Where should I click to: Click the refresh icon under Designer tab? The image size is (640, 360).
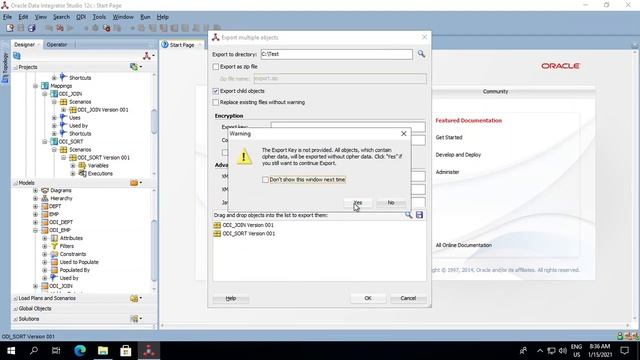click(17, 56)
